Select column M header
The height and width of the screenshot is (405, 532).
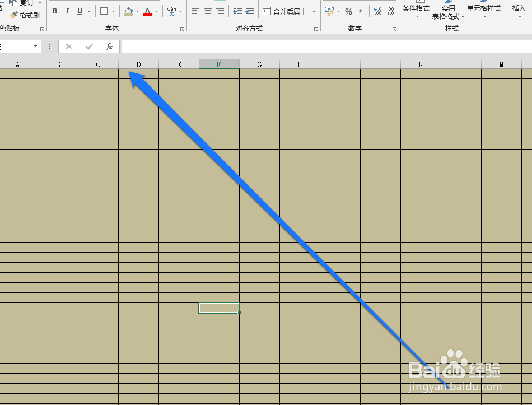501,64
